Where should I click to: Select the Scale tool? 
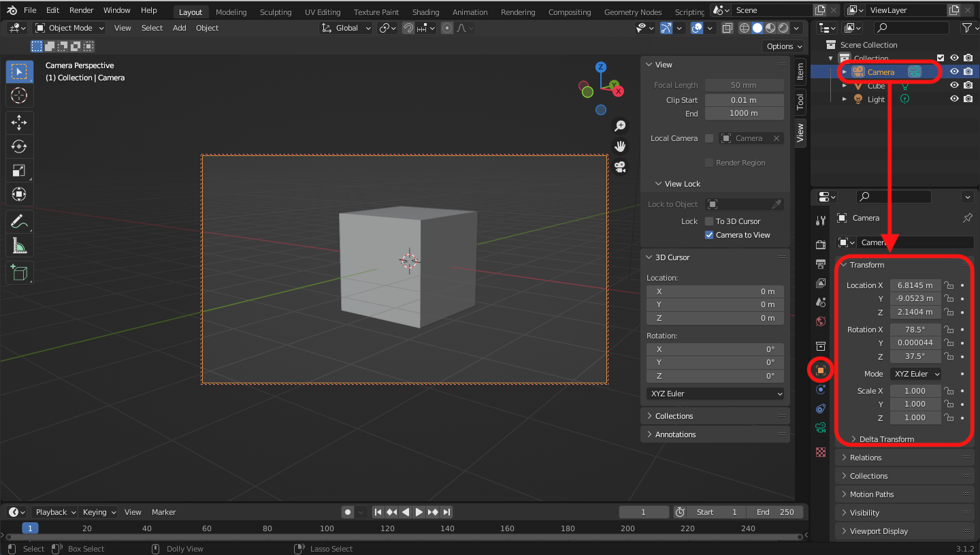[x=19, y=170]
